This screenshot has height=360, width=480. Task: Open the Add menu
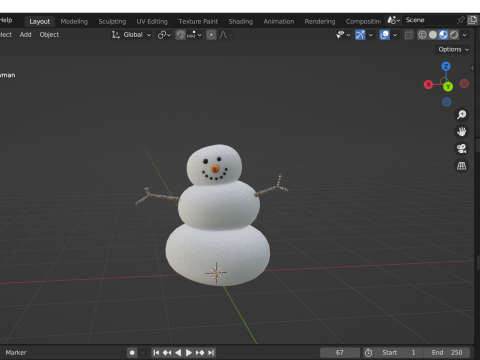pos(25,35)
